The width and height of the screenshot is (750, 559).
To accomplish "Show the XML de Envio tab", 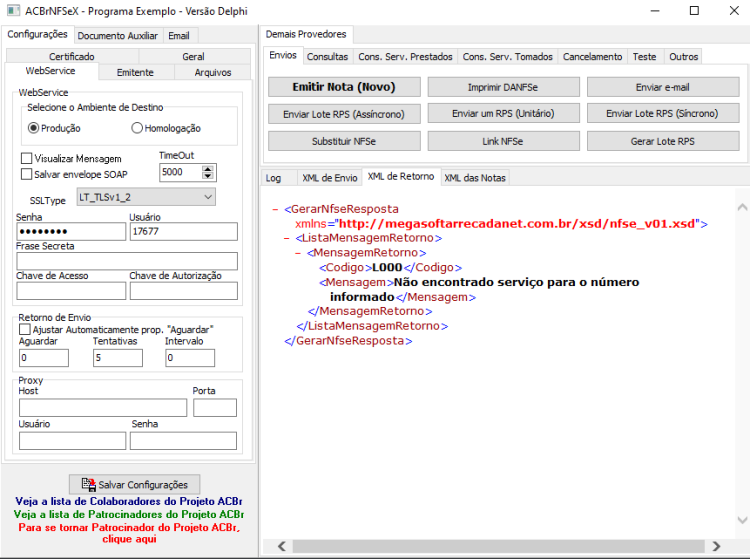I will point(330,178).
